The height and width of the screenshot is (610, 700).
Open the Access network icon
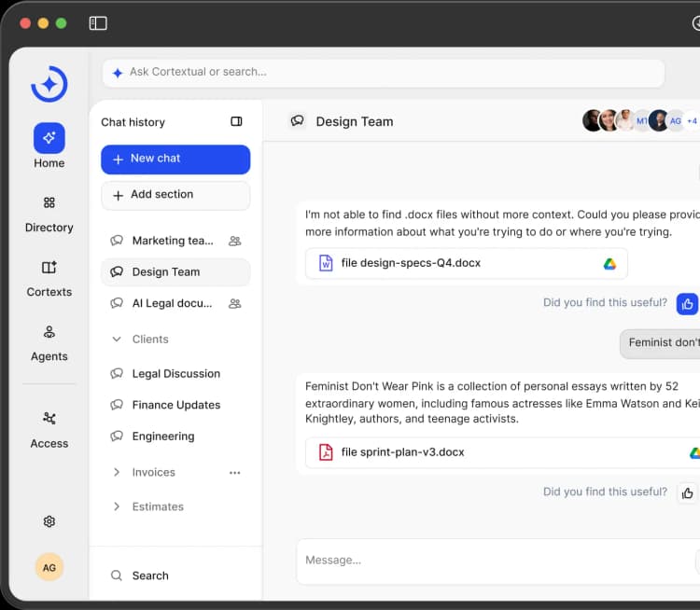(x=49, y=418)
